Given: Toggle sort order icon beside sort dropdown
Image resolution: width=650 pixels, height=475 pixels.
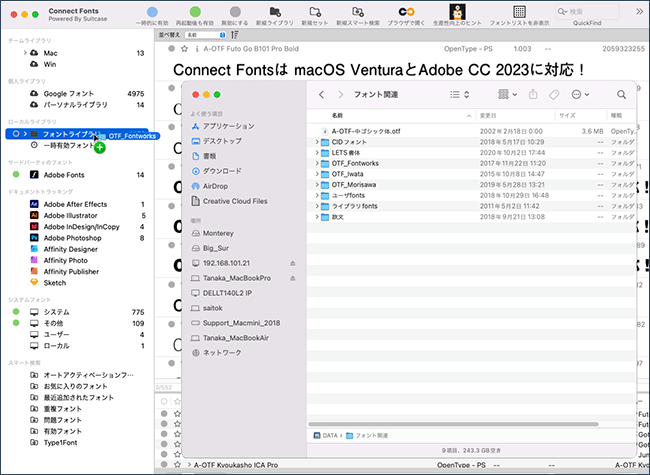Looking at the screenshot, I should tap(235, 35).
